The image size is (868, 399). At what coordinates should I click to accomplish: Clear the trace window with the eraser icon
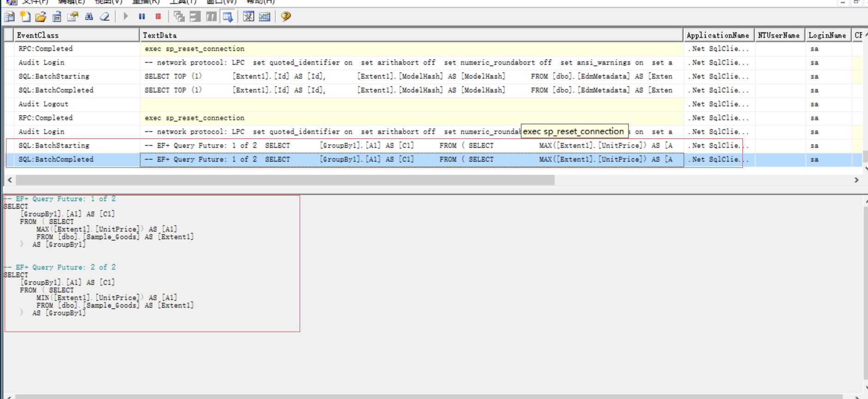point(105,17)
